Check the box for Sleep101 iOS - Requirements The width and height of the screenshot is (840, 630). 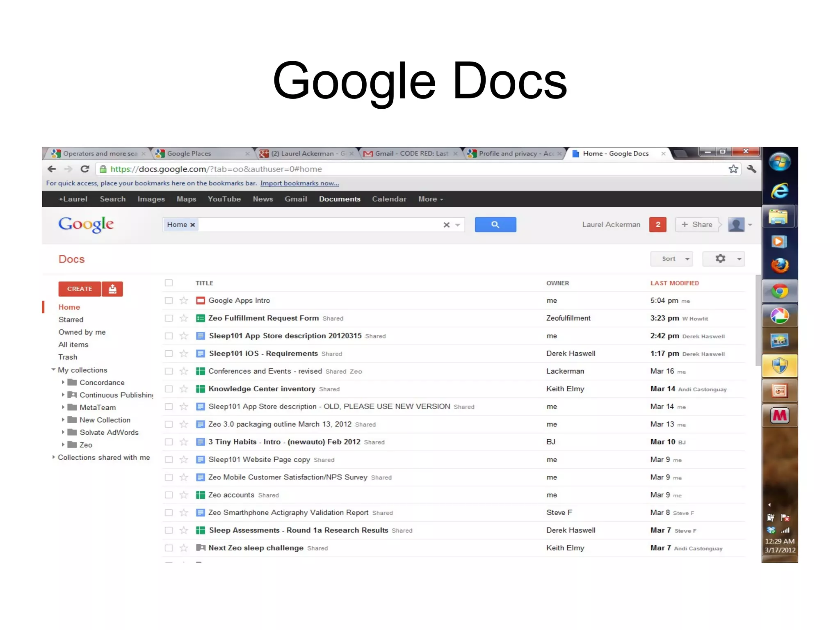tap(169, 354)
